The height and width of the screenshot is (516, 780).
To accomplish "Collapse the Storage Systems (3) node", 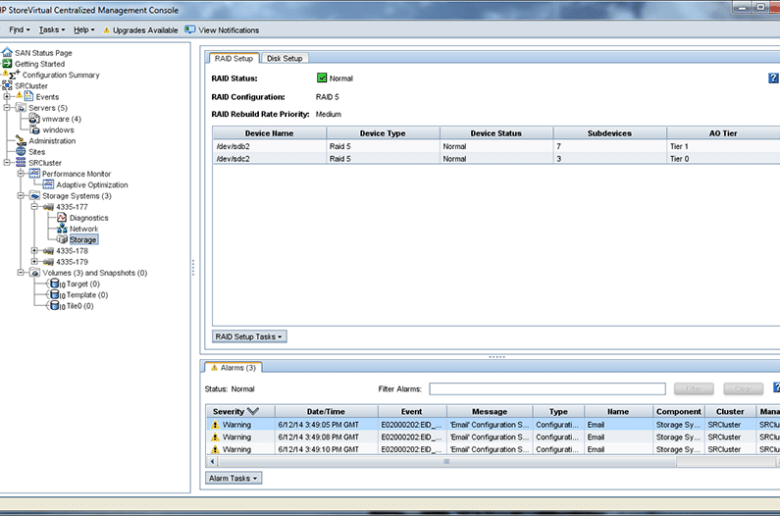I will [21, 196].
